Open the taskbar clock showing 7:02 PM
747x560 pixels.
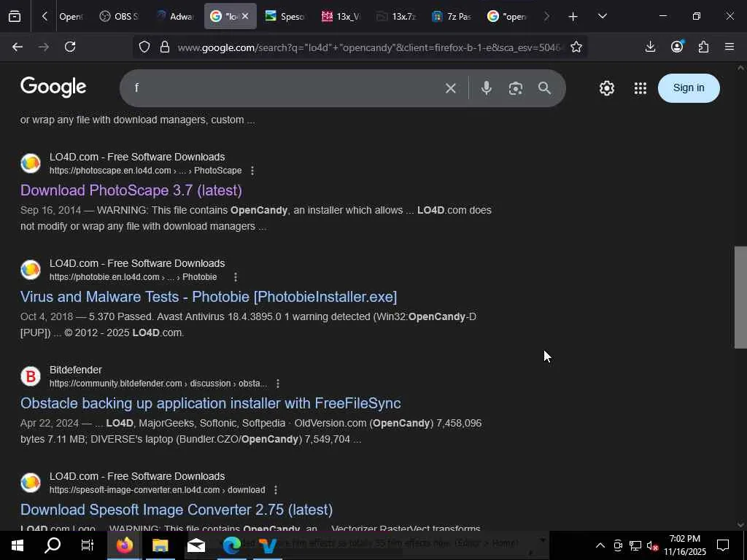click(x=685, y=545)
